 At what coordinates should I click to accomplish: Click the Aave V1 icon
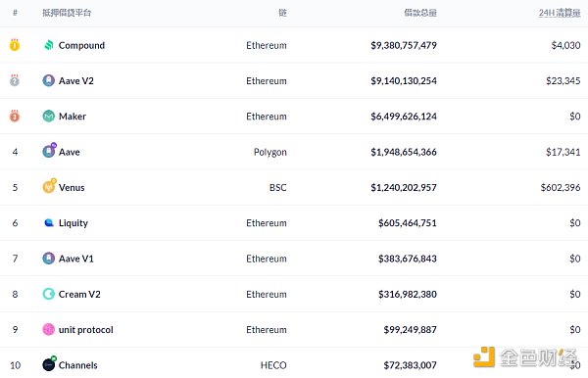pos(49,259)
